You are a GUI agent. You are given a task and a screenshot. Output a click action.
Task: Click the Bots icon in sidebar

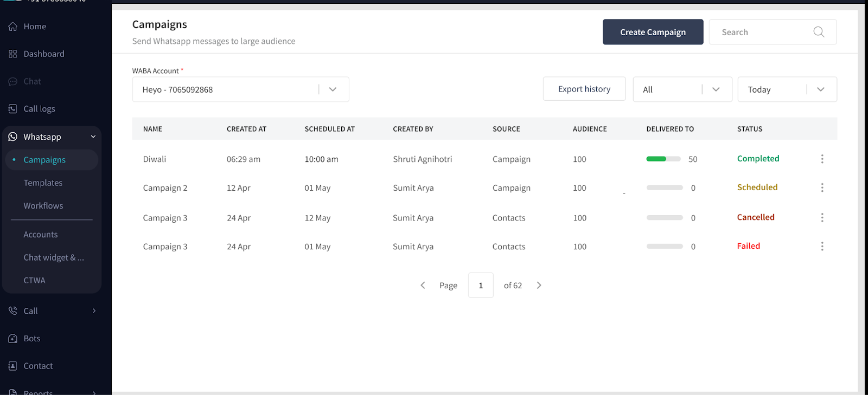pyautogui.click(x=13, y=339)
